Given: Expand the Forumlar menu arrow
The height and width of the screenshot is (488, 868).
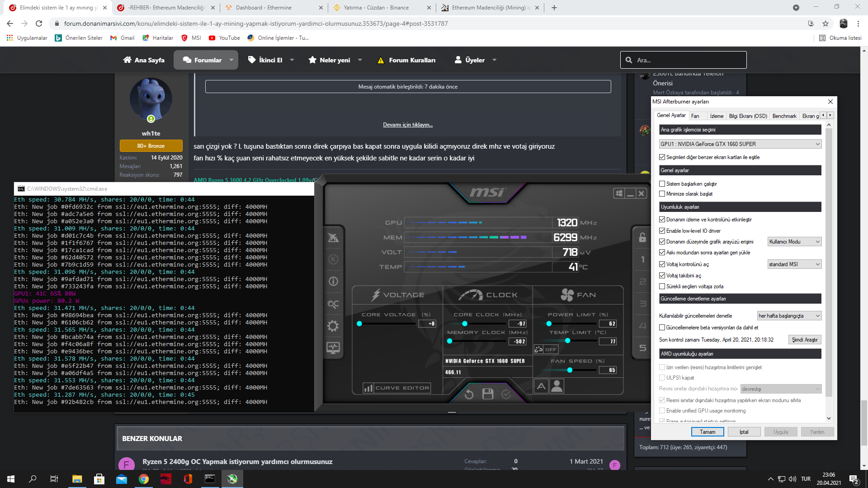Looking at the screenshot, I should 231,60.
